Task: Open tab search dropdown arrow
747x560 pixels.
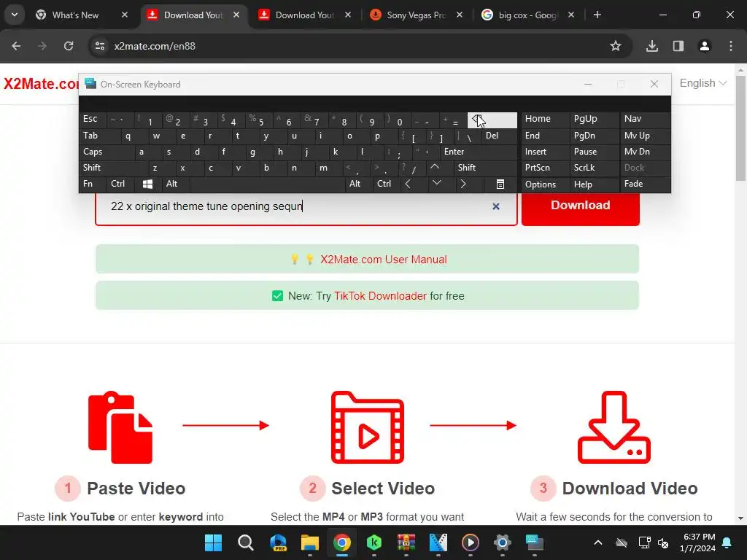Action: pyautogui.click(x=15, y=15)
